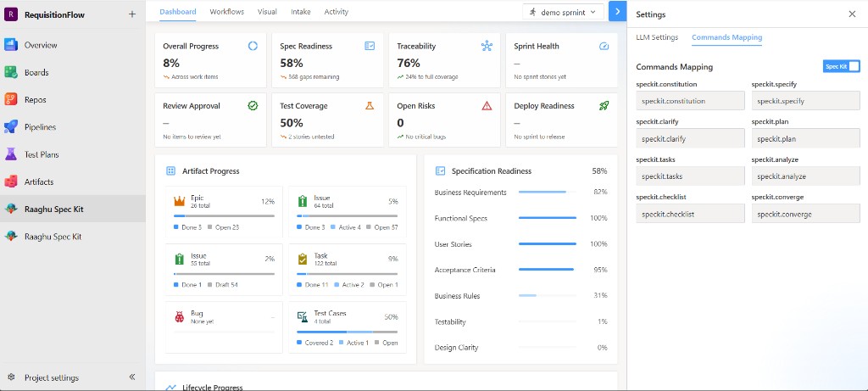Click the Functional Specs row label
Viewport: 868px width, 391px height.
click(x=461, y=218)
